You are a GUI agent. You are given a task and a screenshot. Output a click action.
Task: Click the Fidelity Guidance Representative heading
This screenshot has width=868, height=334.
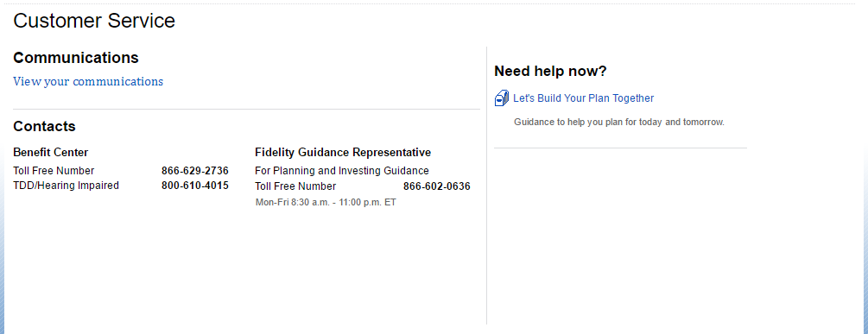[343, 152]
